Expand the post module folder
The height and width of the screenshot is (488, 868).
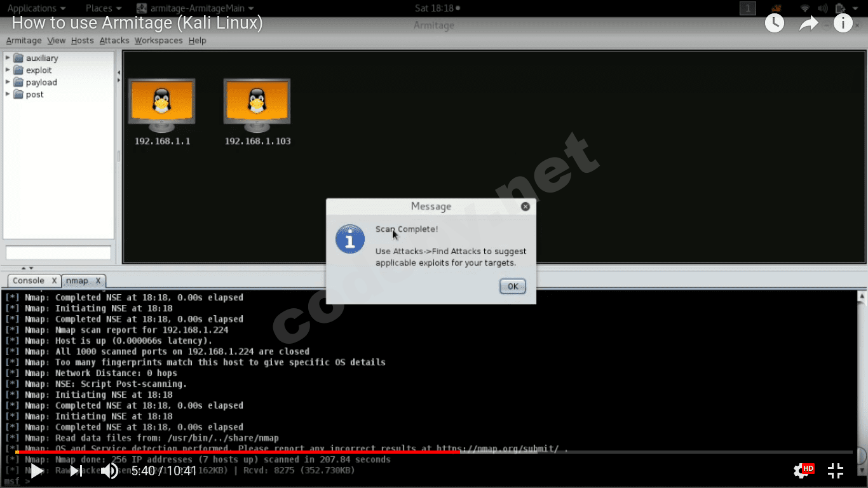point(8,94)
